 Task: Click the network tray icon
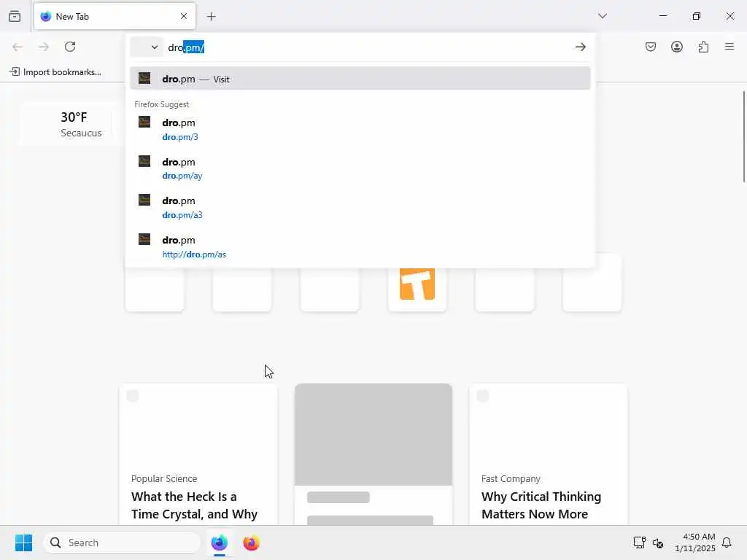(639, 542)
